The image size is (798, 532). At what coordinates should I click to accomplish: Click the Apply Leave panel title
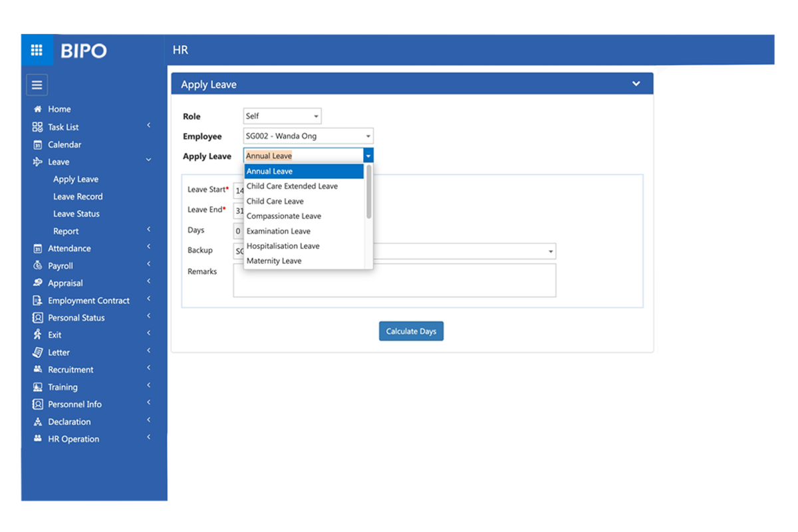tap(209, 84)
